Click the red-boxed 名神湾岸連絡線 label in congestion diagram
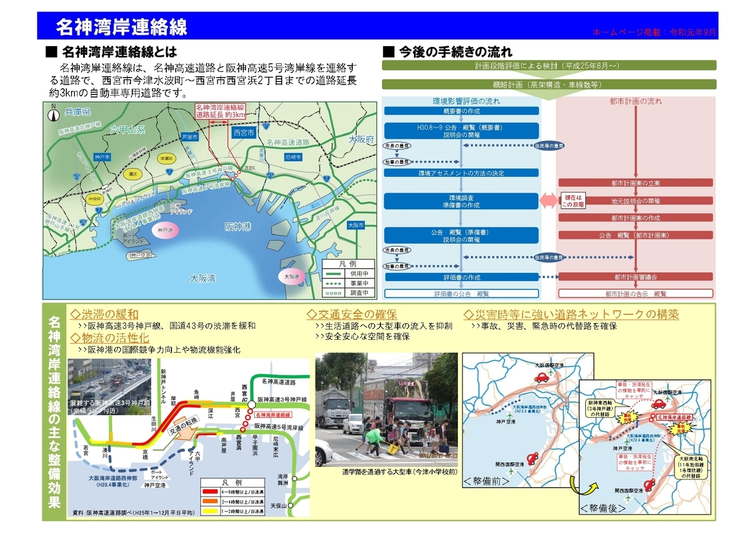Viewport: 756px width, 535px height. pos(273,415)
